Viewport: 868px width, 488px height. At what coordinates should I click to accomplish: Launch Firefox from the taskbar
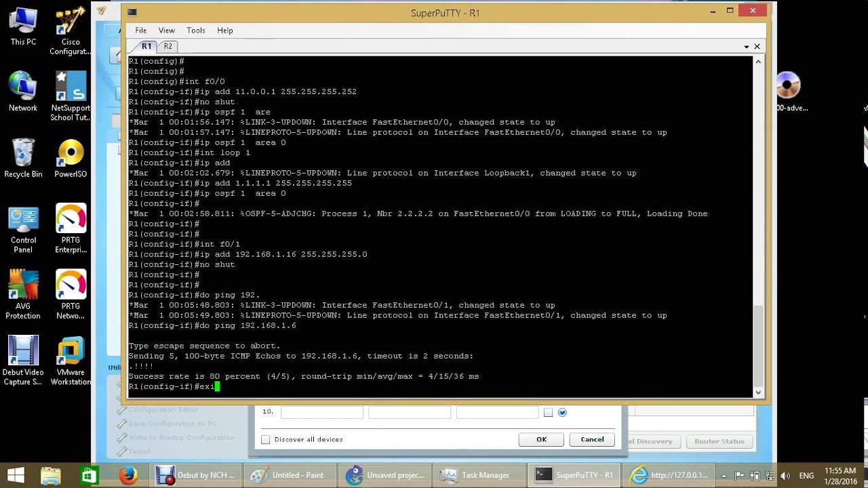128,475
